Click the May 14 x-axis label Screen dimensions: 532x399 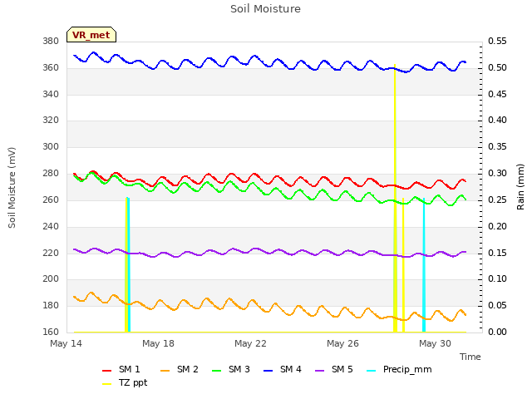66,343
